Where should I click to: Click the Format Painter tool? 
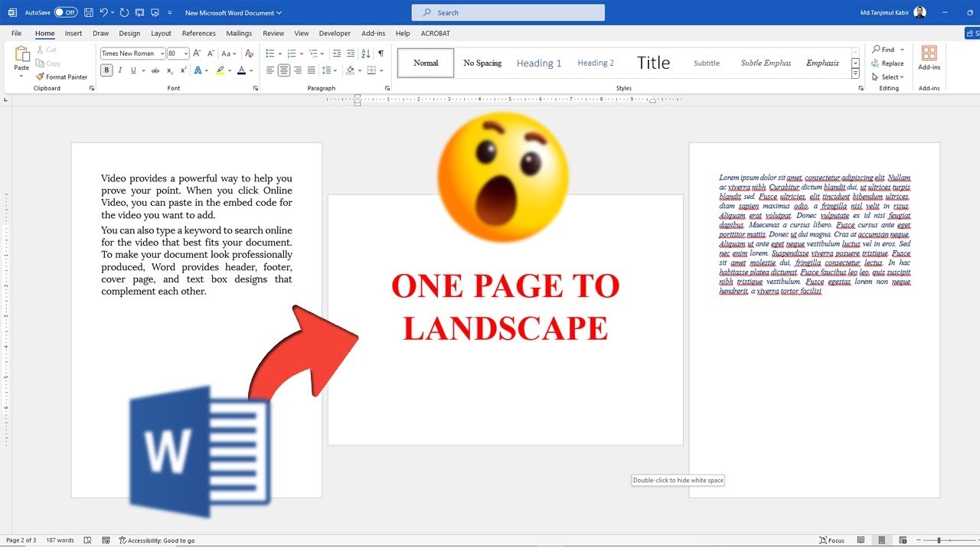[x=61, y=77]
